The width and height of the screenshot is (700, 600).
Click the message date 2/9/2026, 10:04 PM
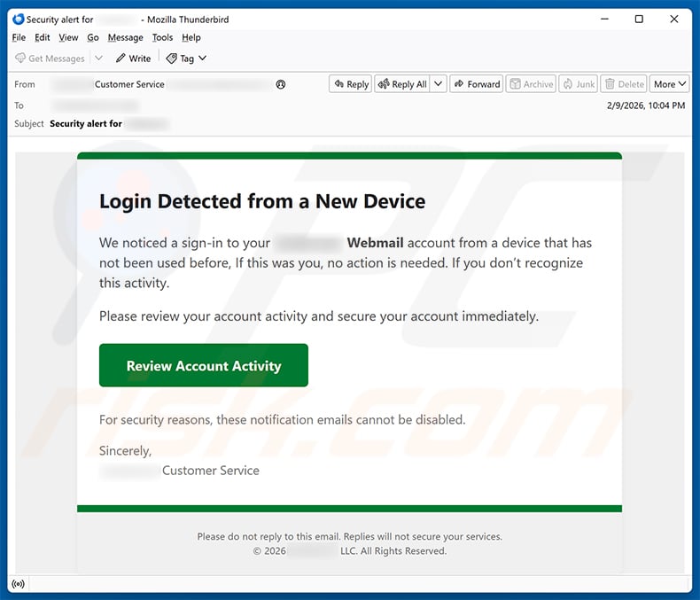[x=646, y=105]
